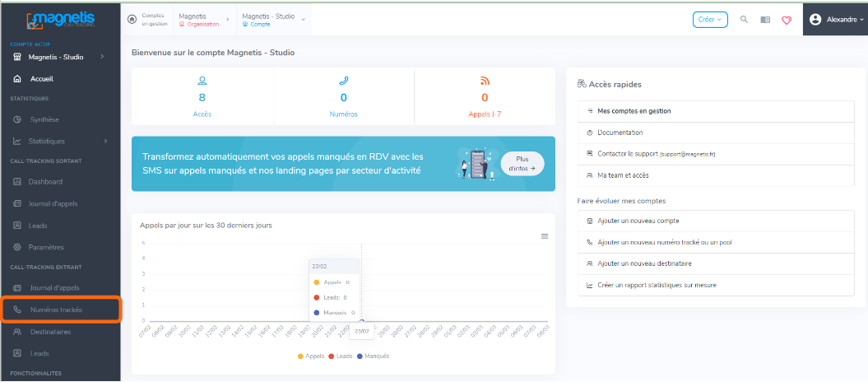The width and height of the screenshot is (868, 382).
Task: Click the Alexandre user avatar icon
Action: pos(815,20)
